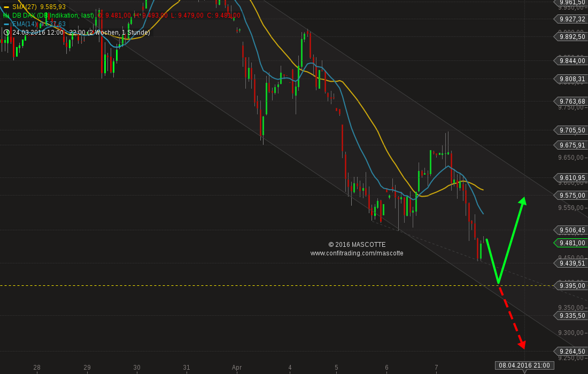Select the SMA(27) 9.585,93 legend entry

click(x=39, y=7)
